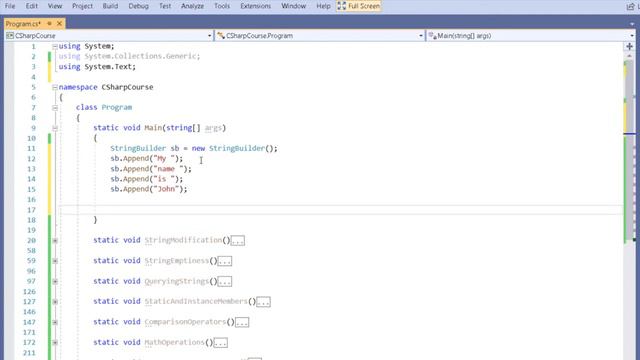The width and height of the screenshot is (640, 360).
Task: Expand the MathOperations method
Action: point(55,342)
